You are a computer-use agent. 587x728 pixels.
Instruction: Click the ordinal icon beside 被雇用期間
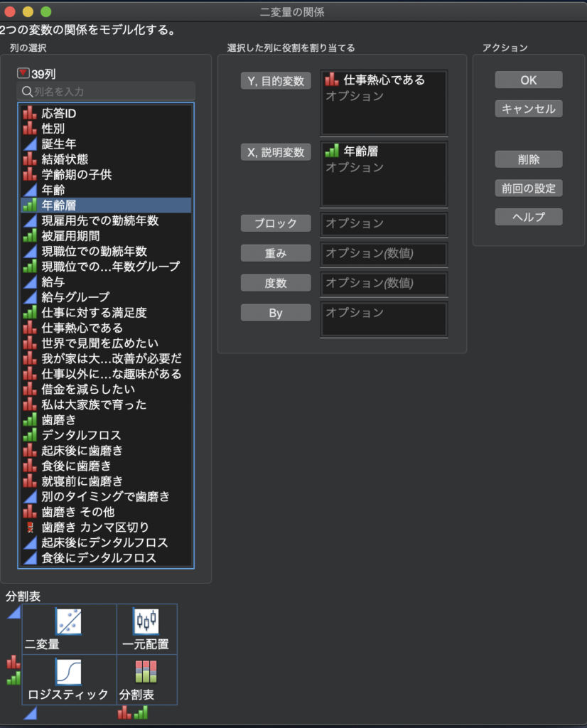click(30, 236)
